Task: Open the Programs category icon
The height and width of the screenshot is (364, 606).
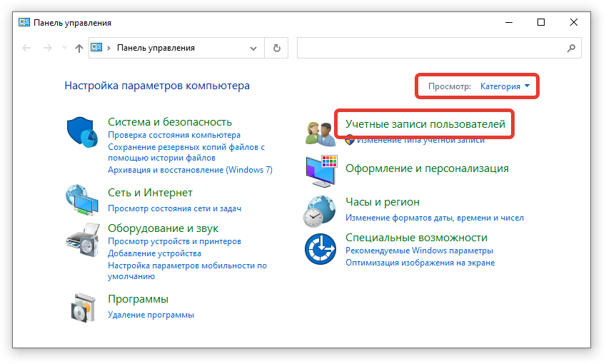Action: (x=82, y=306)
